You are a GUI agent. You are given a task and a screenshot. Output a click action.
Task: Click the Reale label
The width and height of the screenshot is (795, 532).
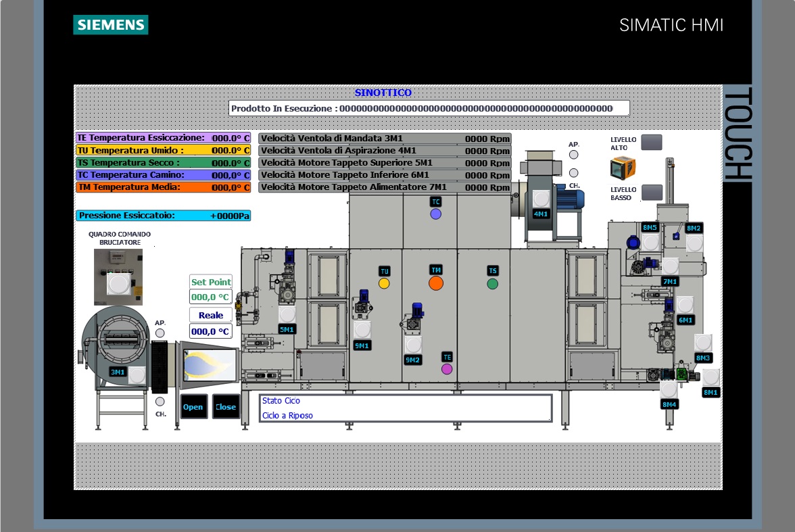click(x=211, y=315)
